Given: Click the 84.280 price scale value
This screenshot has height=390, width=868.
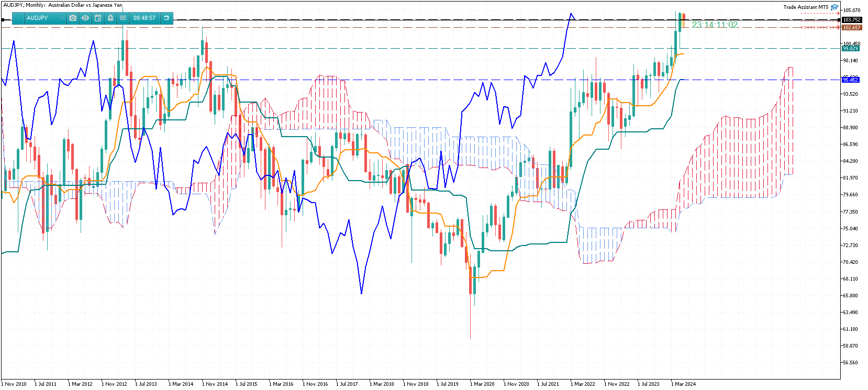Looking at the screenshot, I should click(850, 161).
